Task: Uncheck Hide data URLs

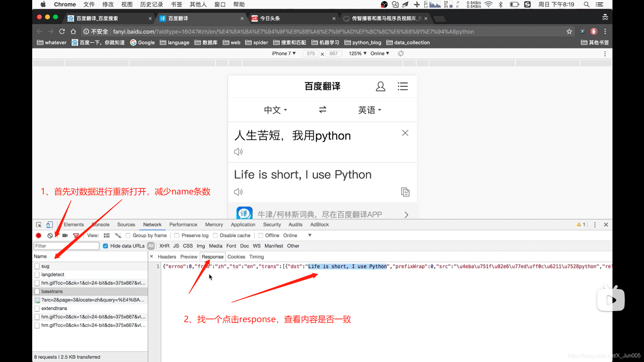Action: tap(105, 246)
